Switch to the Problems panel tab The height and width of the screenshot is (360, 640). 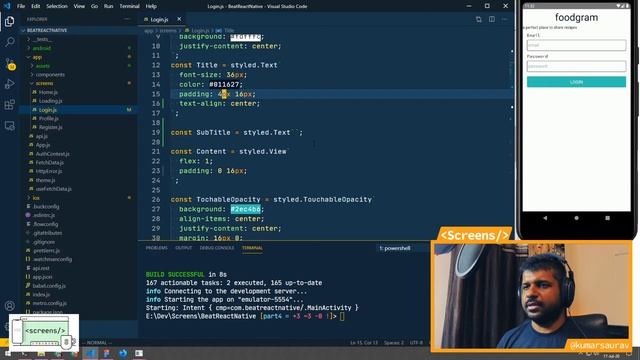(x=156, y=248)
